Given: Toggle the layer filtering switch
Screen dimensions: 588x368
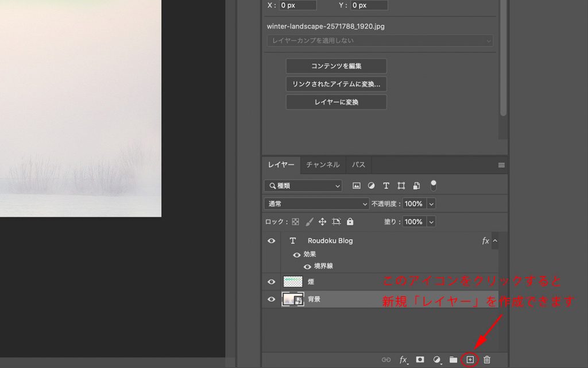Looking at the screenshot, I should click(x=433, y=185).
